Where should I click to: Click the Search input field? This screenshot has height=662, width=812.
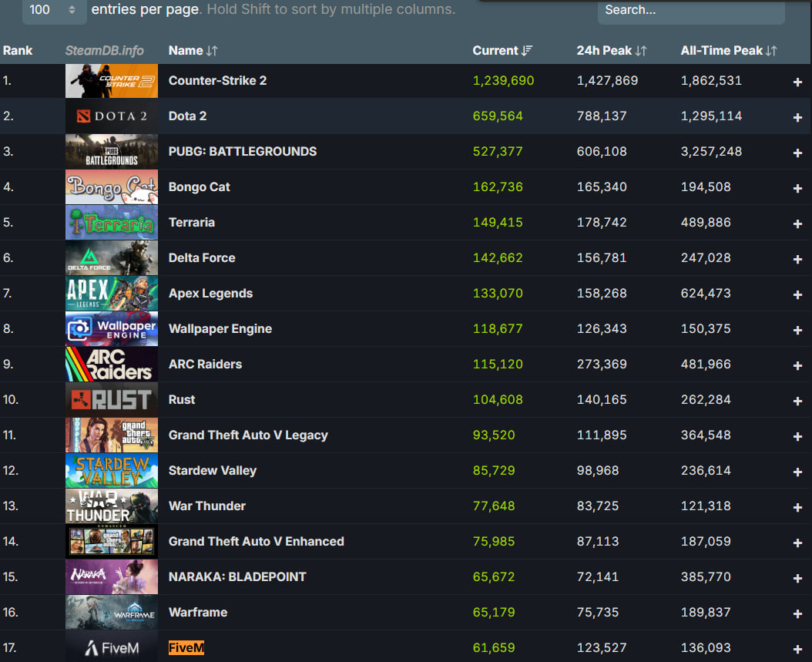coord(690,11)
